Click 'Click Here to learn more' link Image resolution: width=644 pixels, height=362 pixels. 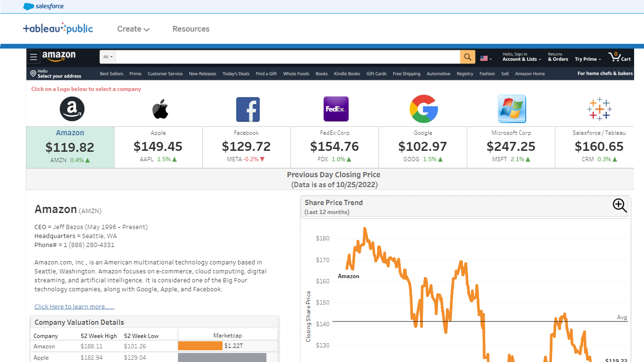coord(74,306)
